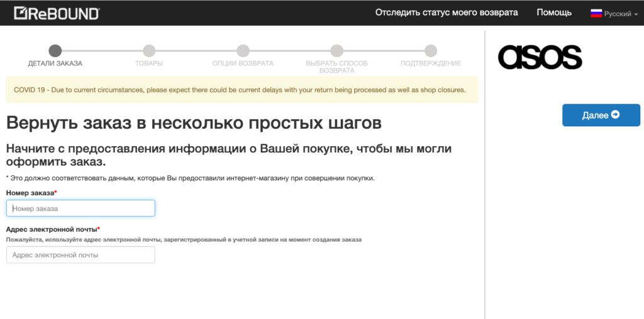Screen dimensions: 644x319
Task: Select the Опции возврата step label
Action: click(243, 63)
